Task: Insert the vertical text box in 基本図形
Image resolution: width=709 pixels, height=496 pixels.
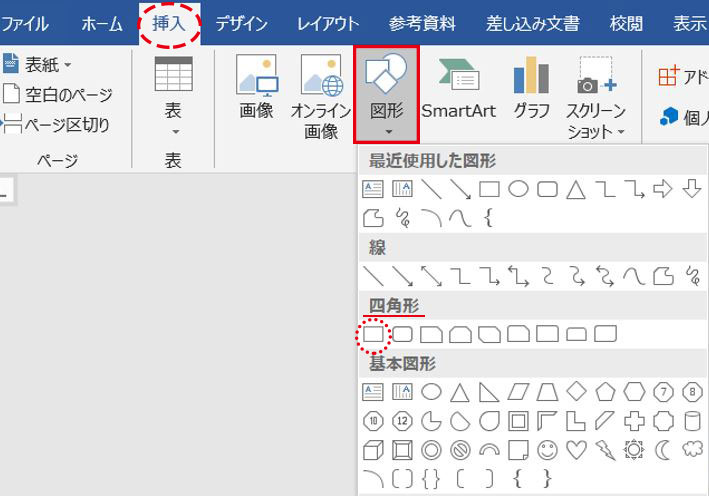Action: click(402, 392)
